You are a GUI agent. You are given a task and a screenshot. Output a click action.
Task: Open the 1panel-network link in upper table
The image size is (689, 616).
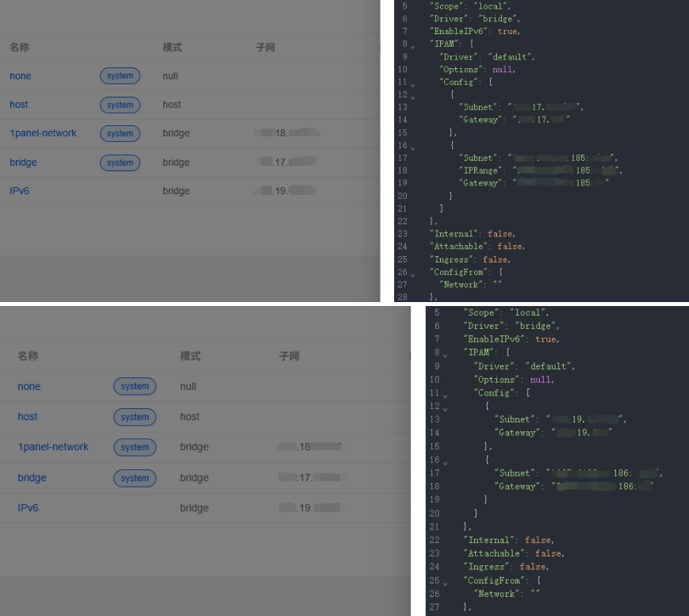click(x=43, y=133)
